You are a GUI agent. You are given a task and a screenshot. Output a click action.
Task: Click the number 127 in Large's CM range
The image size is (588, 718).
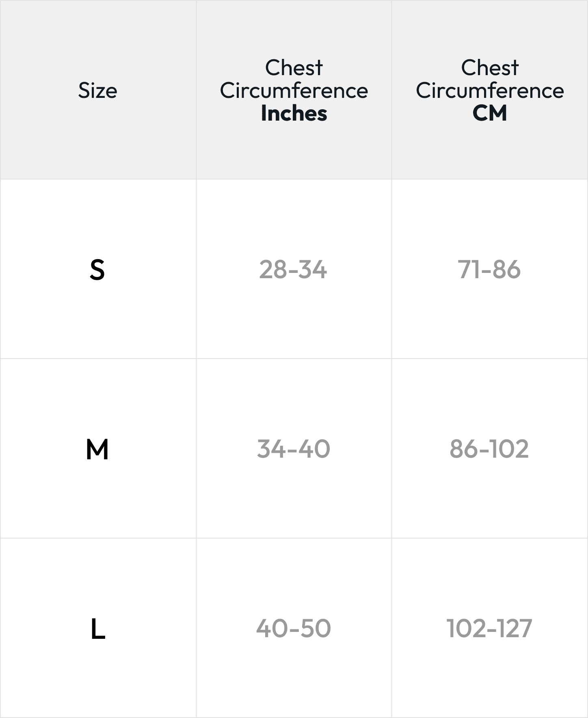point(514,628)
